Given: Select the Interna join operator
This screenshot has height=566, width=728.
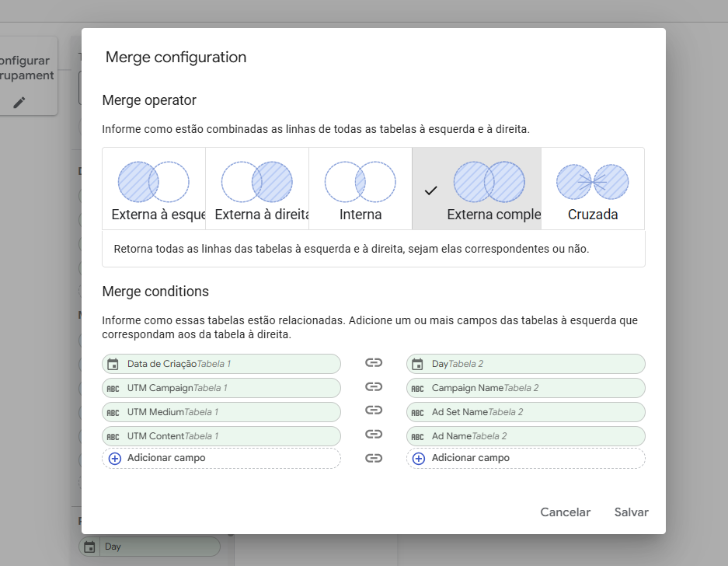Looking at the screenshot, I should (361, 189).
